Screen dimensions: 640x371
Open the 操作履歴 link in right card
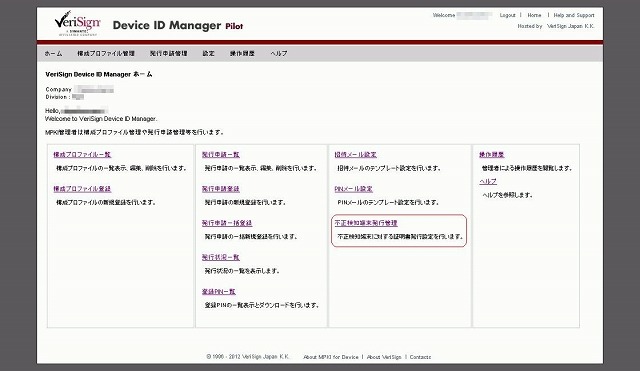click(492, 155)
